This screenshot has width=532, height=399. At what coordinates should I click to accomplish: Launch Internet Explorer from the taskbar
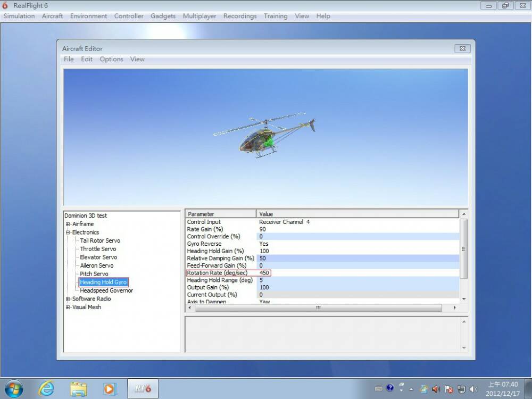(46, 388)
